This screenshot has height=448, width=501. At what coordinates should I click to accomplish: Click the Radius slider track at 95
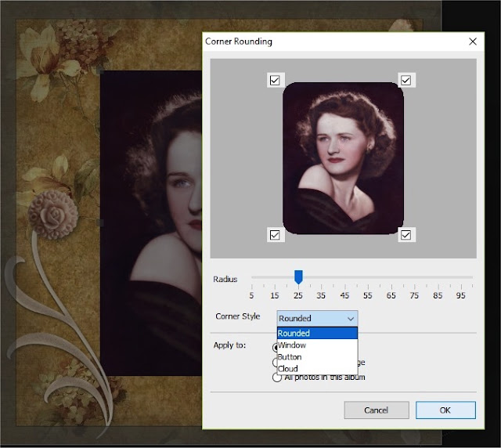point(461,277)
